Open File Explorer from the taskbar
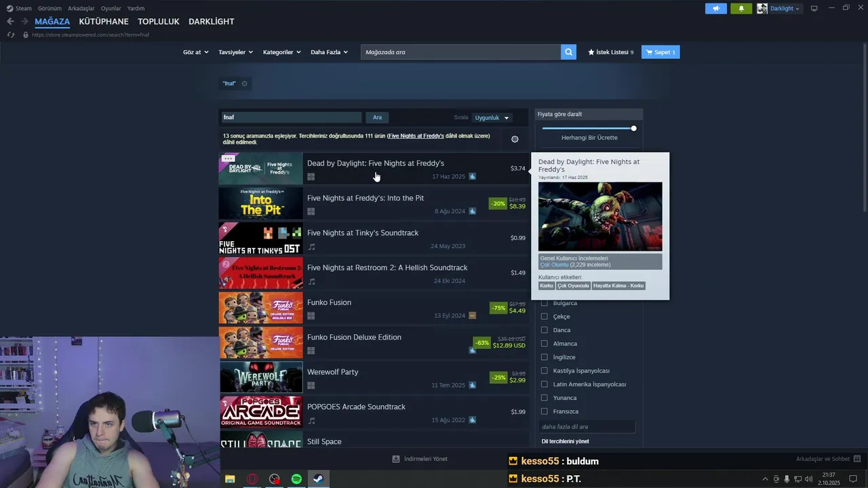This screenshot has width=868, height=488. (230, 479)
